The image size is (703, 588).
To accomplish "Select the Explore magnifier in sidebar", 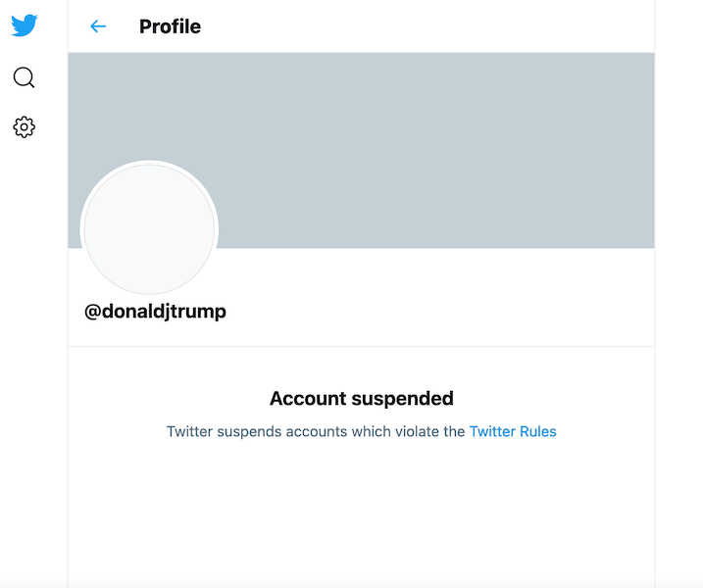I will pyautogui.click(x=24, y=77).
